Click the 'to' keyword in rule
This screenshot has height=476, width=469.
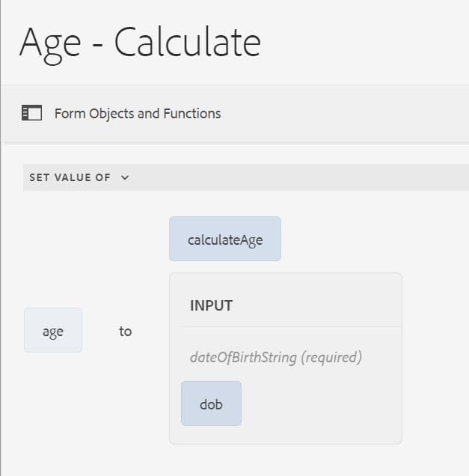point(125,331)
